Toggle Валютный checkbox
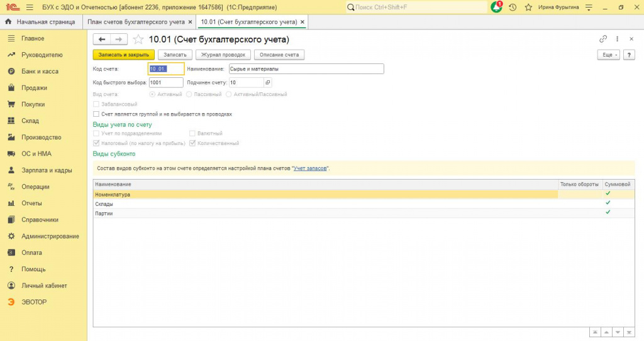The width and height of the screenshot is (644, 341). (192, 133)
